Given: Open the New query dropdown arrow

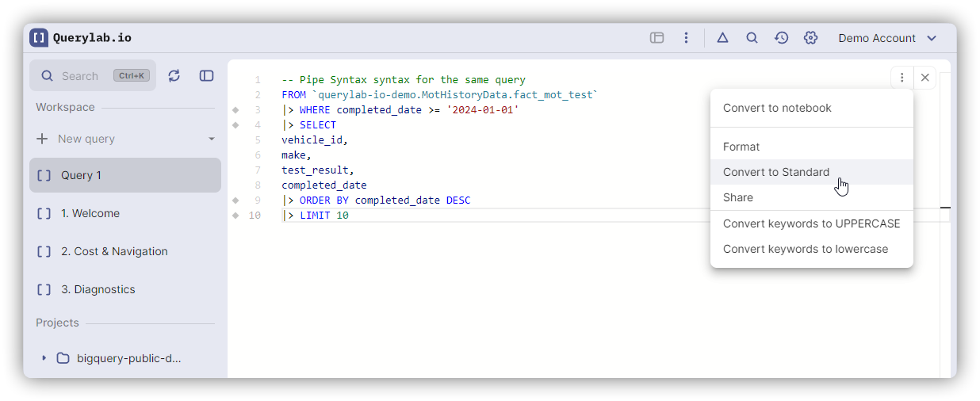Looking at the screenshot, I should click(x=212, y=139).
